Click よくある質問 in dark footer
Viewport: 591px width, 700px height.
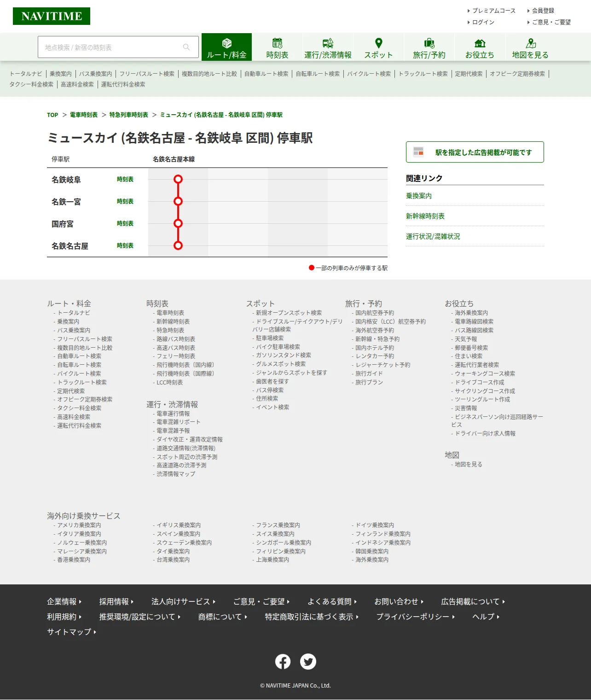click(332, 601)
